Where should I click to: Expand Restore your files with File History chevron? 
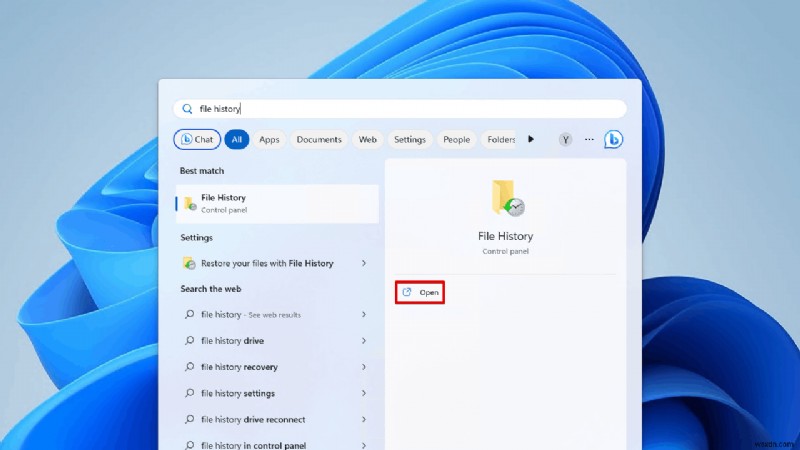364,263
